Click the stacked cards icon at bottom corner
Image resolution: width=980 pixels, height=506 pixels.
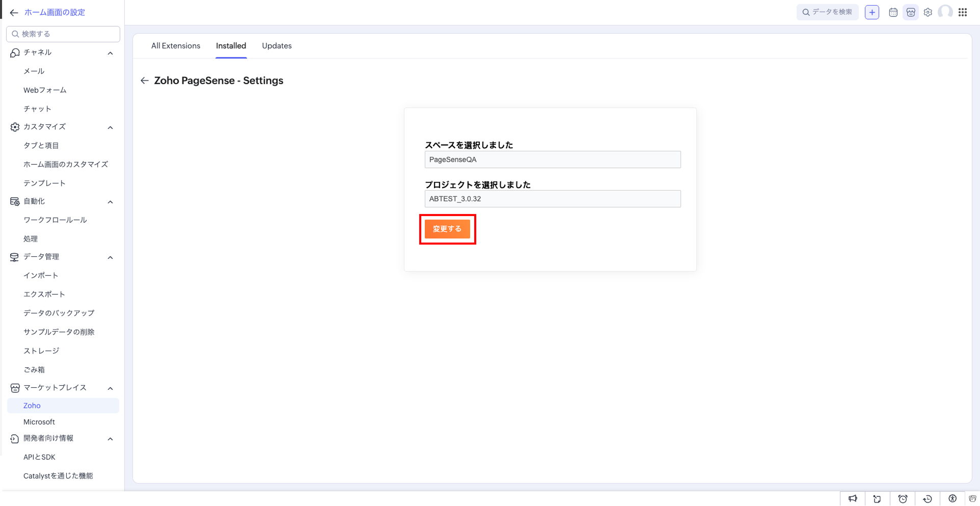point(972,498)
